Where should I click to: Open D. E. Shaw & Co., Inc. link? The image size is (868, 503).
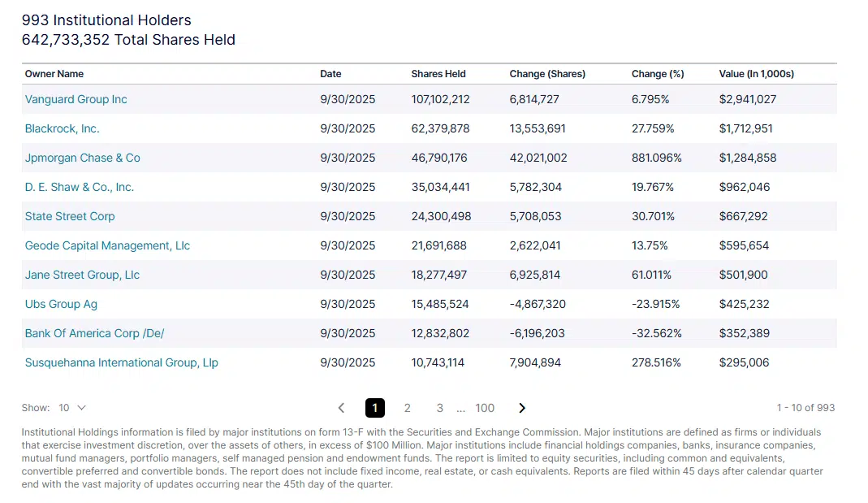[x=80, y=187]
